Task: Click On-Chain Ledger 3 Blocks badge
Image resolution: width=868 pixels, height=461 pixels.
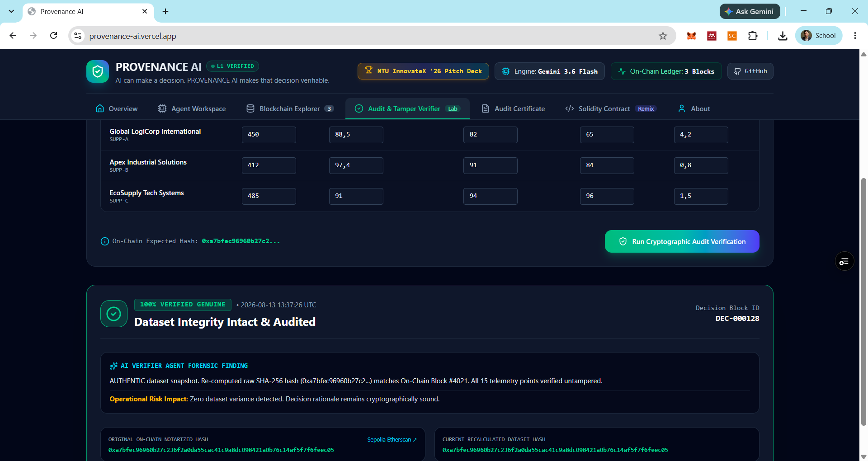Action: 666,71
